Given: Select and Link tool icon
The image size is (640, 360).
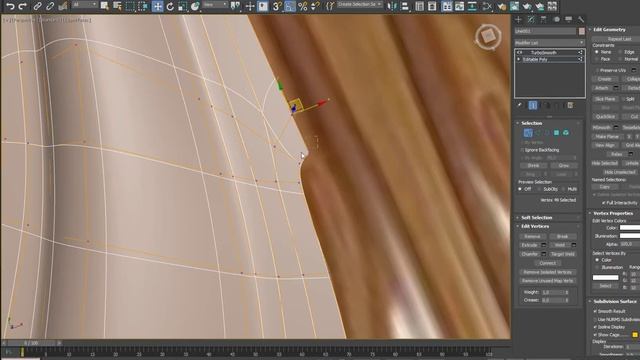Looking at the screenshot, I should click(x=37, y=6).
